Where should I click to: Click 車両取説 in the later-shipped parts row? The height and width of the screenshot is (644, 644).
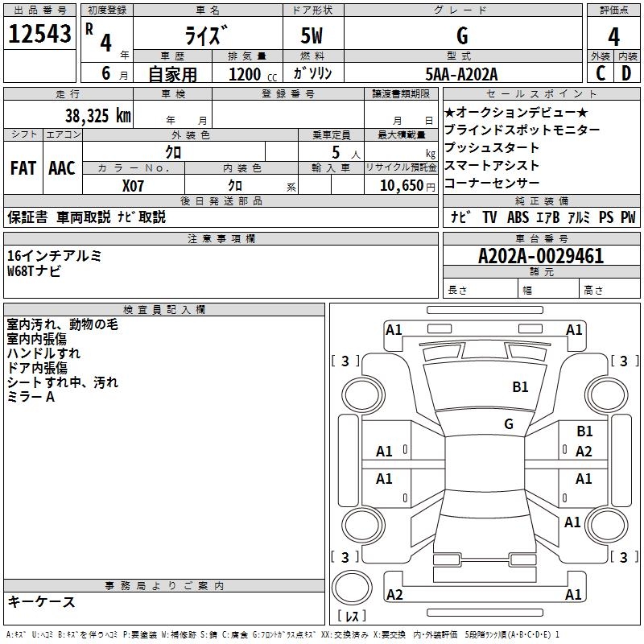84,217
